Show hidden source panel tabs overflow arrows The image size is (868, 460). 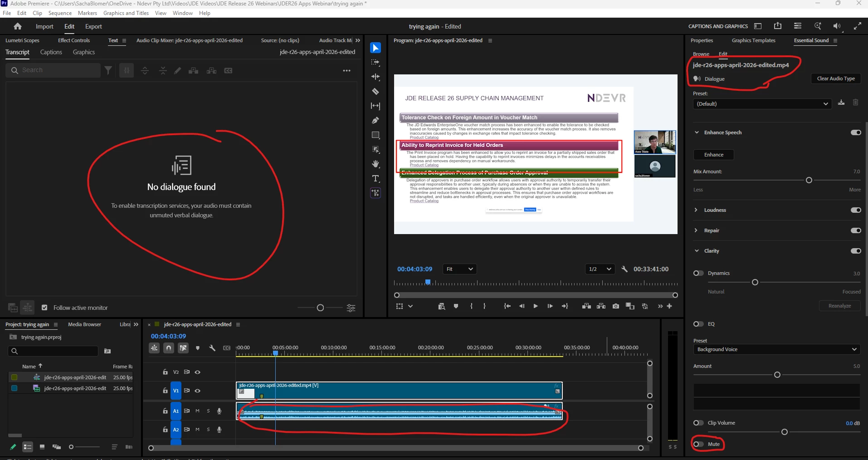tap(358, 40)
